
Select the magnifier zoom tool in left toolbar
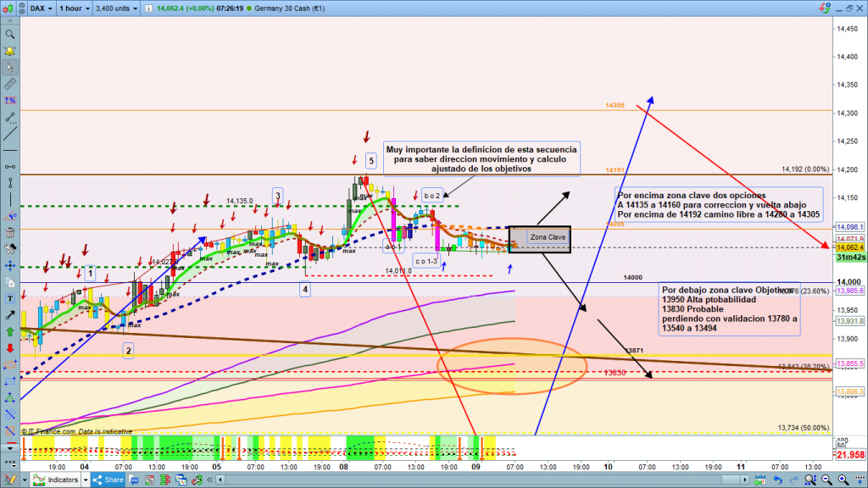click(x=9, y=35)
